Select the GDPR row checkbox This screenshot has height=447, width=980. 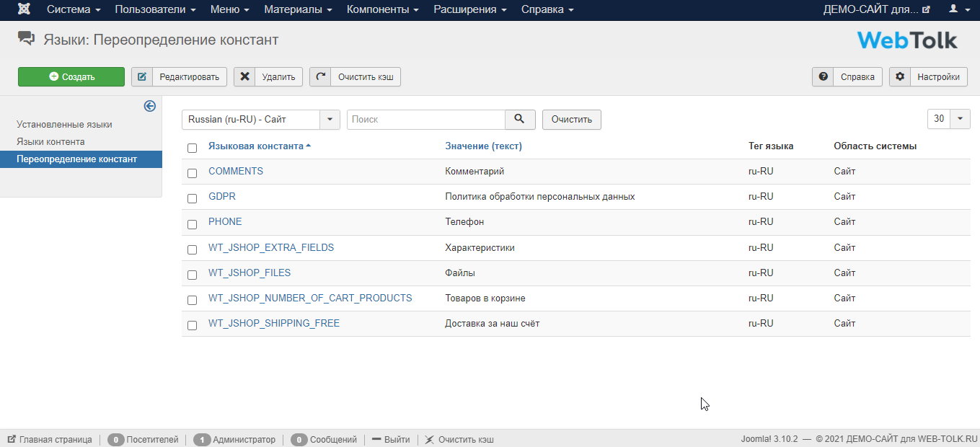[192, 198]
